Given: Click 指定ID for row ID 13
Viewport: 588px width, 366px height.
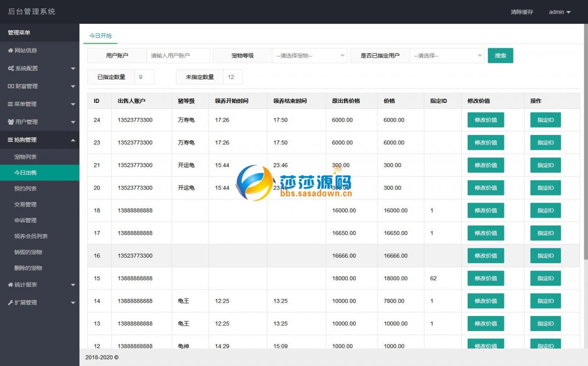Looking at the screenshot, I should point(545,323).
